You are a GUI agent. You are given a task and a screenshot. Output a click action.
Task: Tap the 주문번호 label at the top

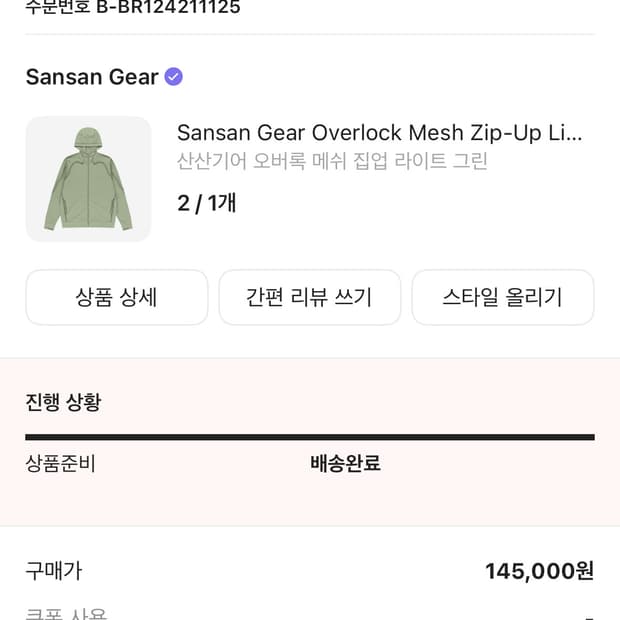click(x=57, y=7)
